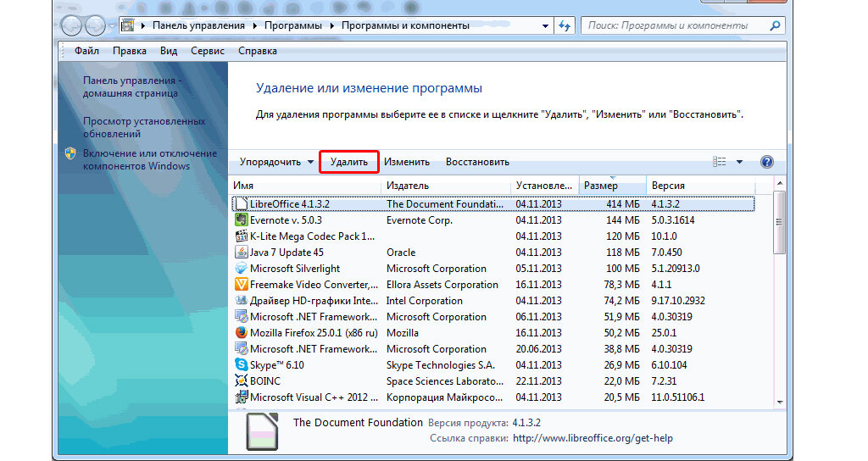Screen dimensions: 868x461
Task: Open the Справка menu
Action: click(258, 51)
